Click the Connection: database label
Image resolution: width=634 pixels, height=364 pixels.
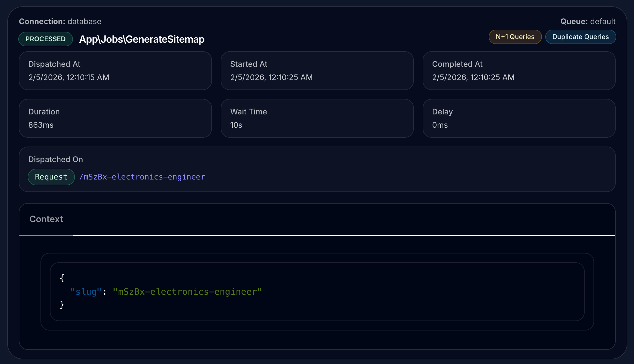point(60,21)
